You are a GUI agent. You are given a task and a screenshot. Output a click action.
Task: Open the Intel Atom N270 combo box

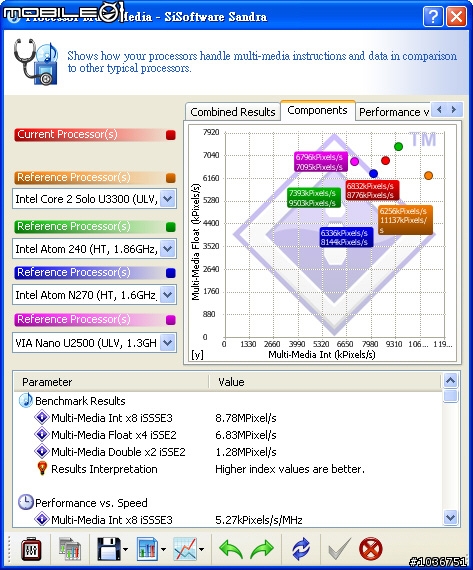95,294
